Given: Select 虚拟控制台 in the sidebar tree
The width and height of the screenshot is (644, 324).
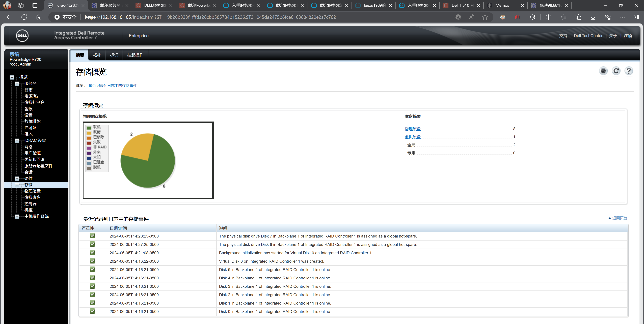Looking at the screenshot, I should tap(34, 102).
